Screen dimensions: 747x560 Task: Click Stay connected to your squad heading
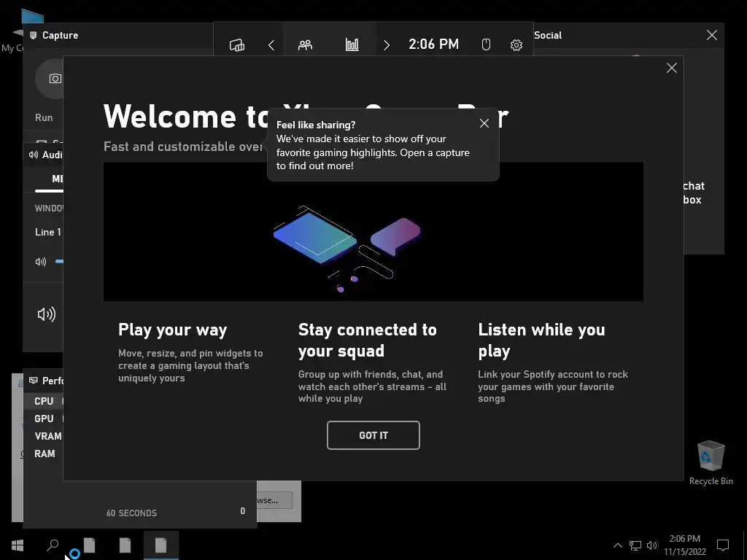(x=368, y=340)
